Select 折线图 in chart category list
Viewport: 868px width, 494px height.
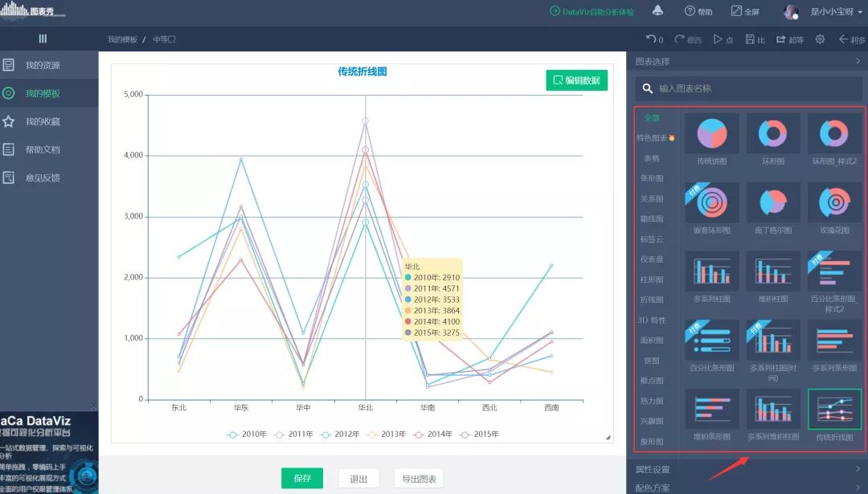652,300
